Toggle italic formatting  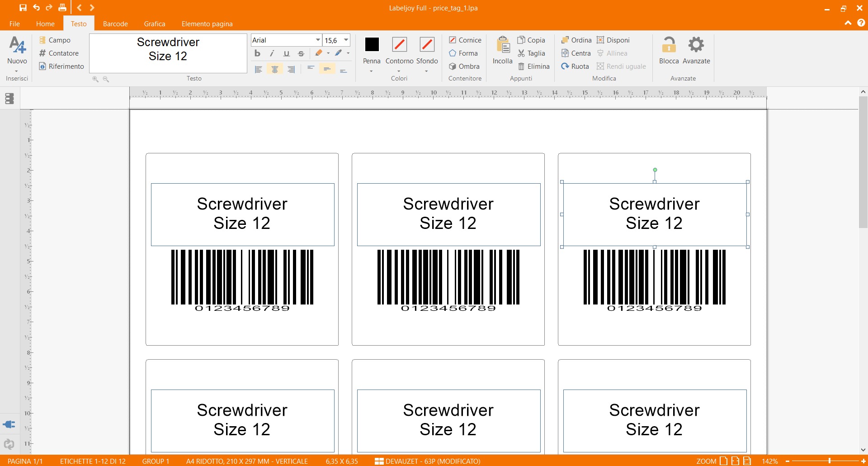click(x=272, y=53)
